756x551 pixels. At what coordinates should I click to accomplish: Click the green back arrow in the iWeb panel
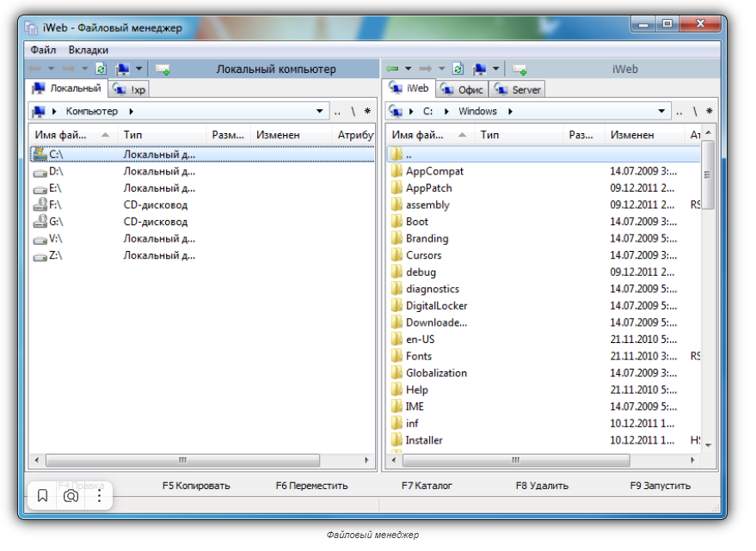[x=392, y=69]
